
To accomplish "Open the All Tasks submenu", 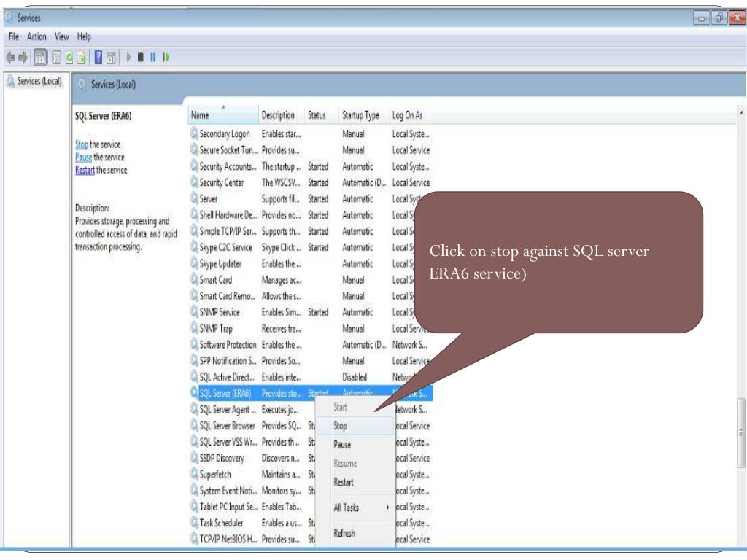I will (355, 507).
